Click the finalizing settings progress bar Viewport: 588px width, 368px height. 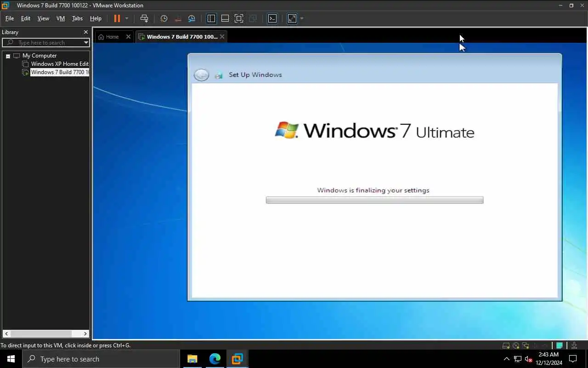click(x=374, y=200)
